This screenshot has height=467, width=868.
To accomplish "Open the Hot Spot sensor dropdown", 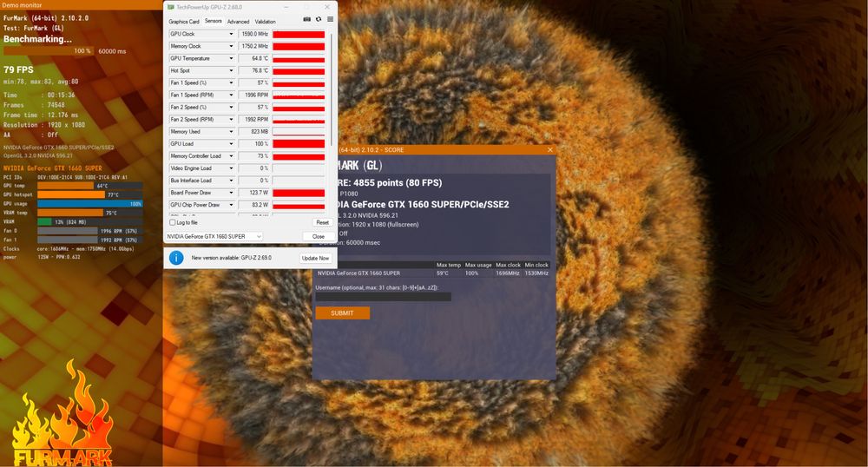I will coord(232,71).
